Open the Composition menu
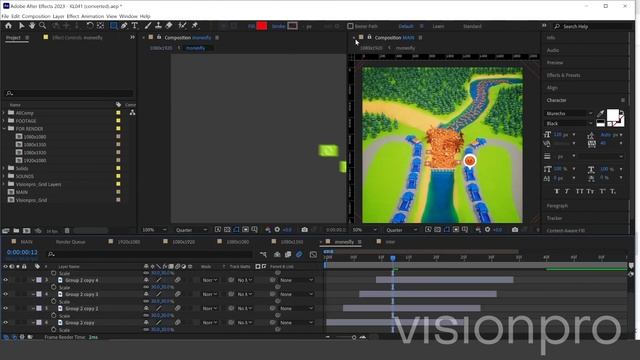 point(36,16)
